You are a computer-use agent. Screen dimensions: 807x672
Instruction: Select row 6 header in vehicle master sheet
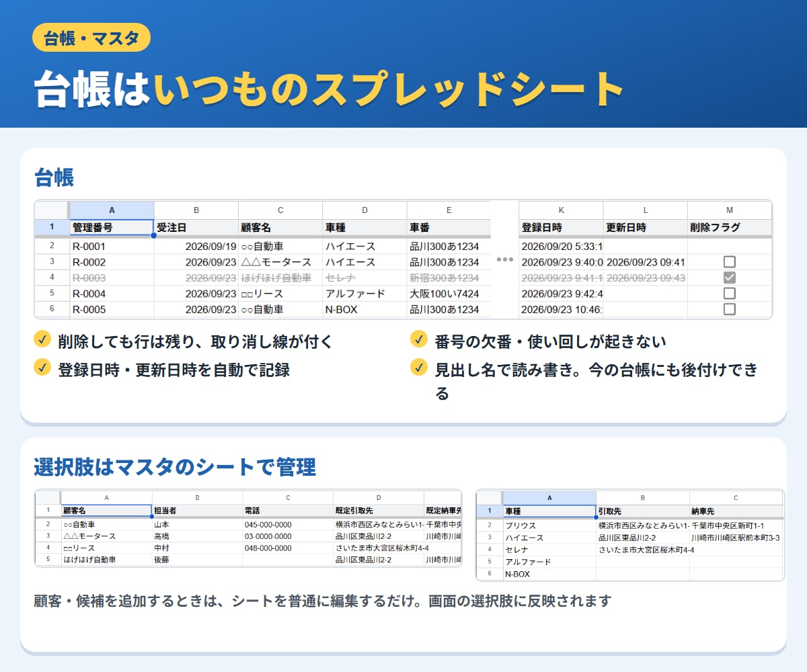pos(490,574)
